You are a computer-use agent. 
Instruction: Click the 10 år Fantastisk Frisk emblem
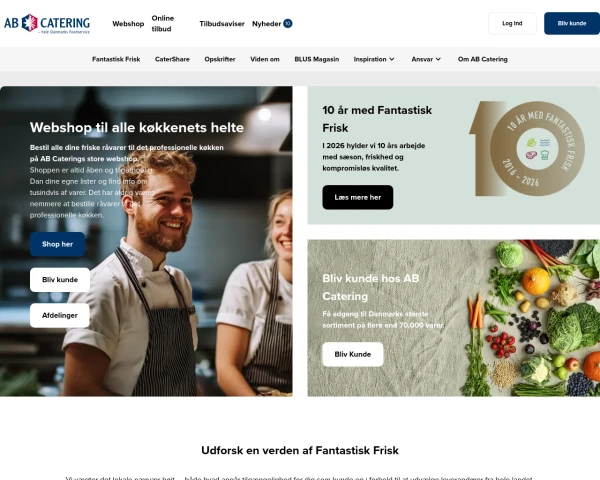(527, 149)
